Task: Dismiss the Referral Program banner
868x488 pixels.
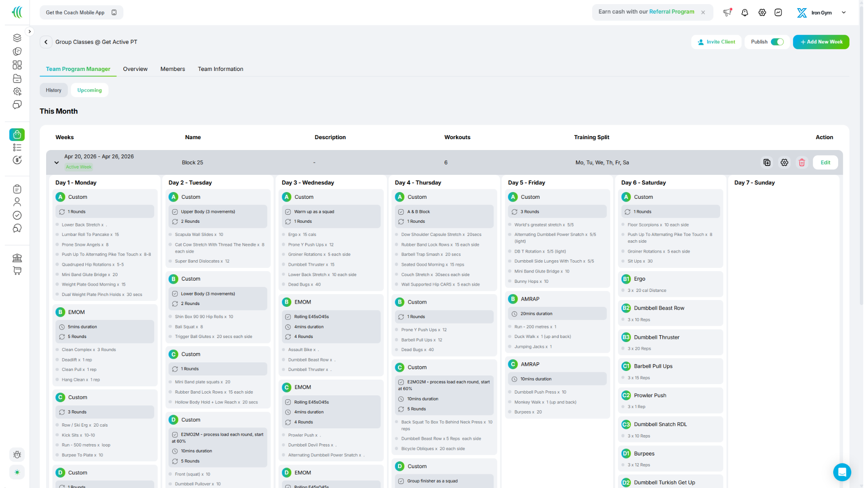Action: pos(703,12)
